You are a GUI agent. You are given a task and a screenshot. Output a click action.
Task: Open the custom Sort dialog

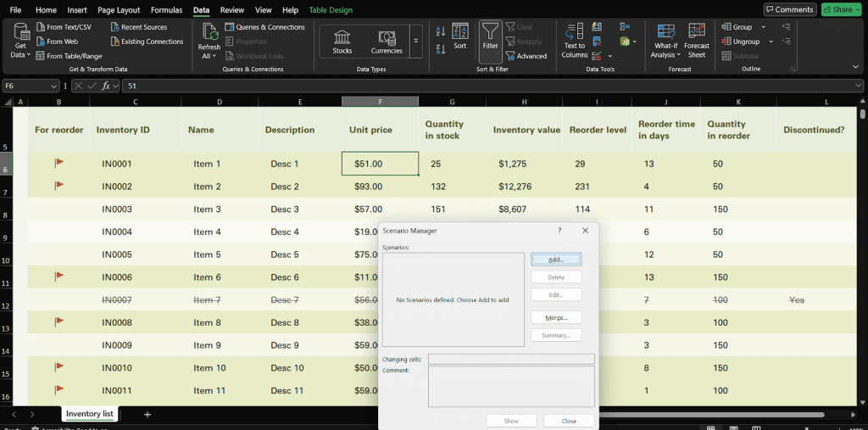coord(460,37)
